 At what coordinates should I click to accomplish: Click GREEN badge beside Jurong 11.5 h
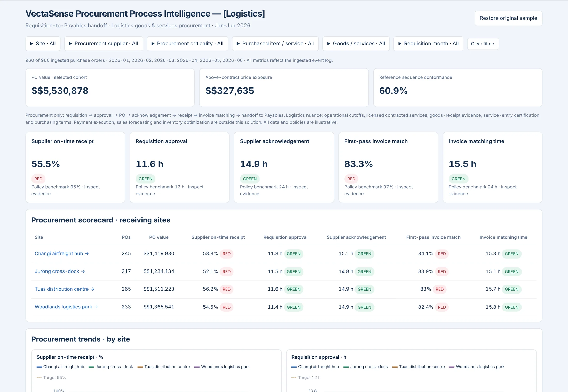(294, 272)
